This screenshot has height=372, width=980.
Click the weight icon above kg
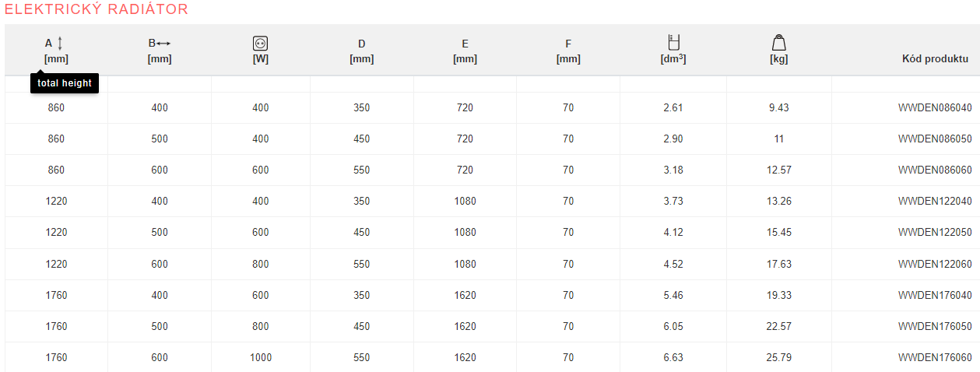[x=778, y=43]
